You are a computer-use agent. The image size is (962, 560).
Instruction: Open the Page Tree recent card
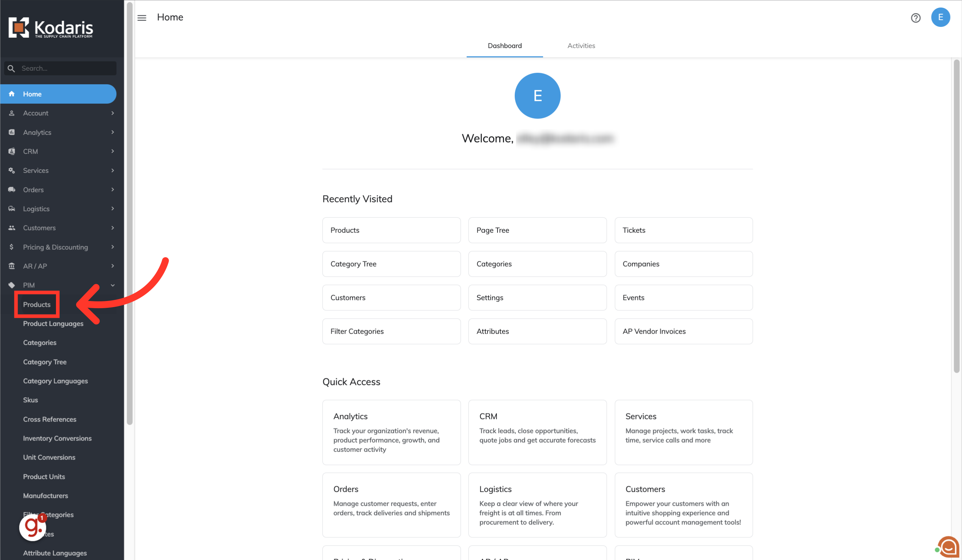click(x=537, y=230)
